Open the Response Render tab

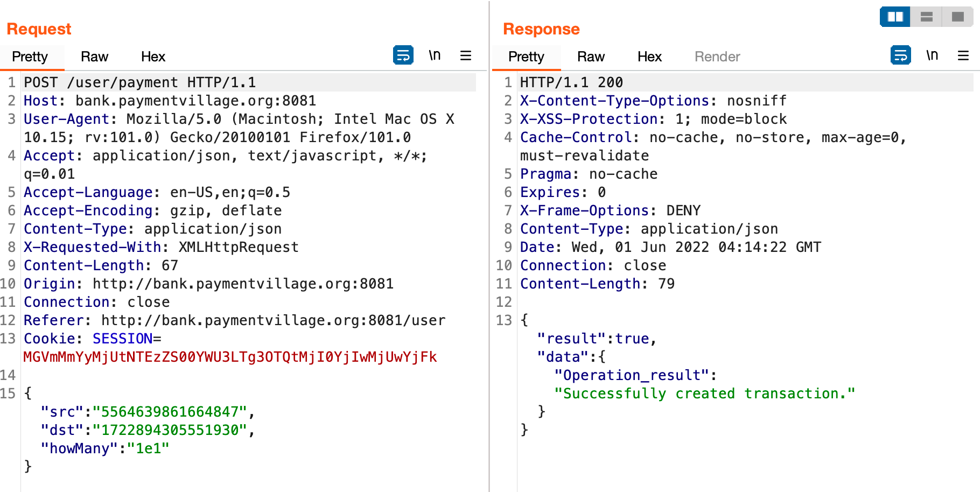(x=717, y=57)
